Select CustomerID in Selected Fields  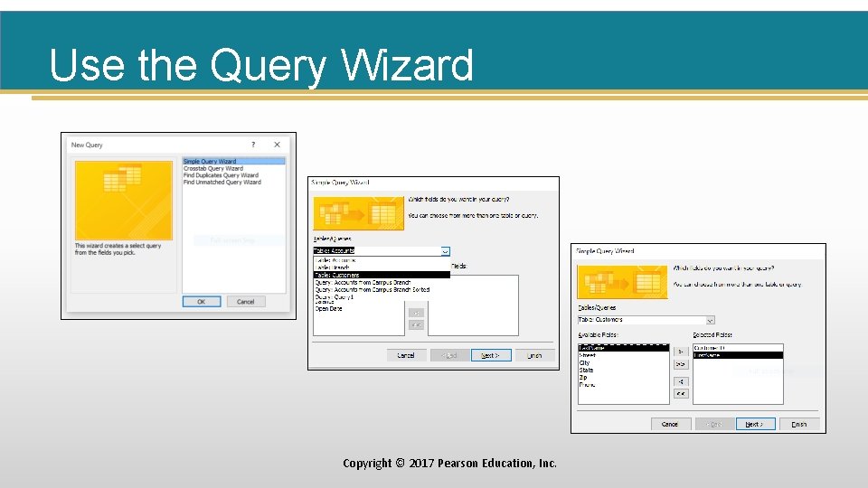coord(738,348)
